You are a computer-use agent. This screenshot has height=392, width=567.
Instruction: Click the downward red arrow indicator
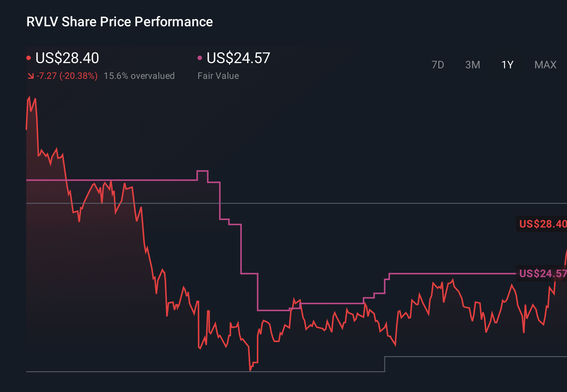click(x=31, y=75)
